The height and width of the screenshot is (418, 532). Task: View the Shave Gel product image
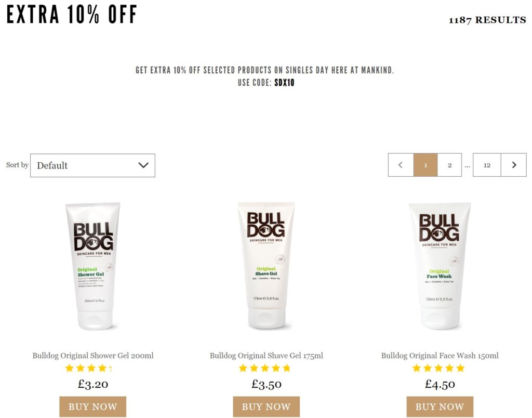(267, 266)
